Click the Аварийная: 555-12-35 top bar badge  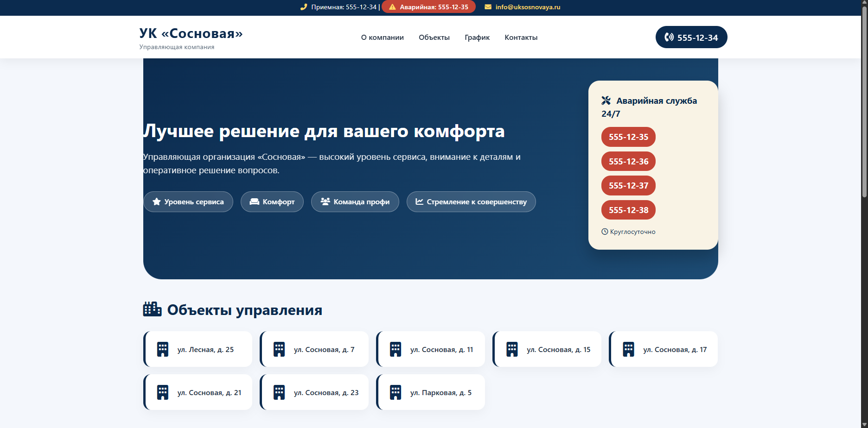428,7
